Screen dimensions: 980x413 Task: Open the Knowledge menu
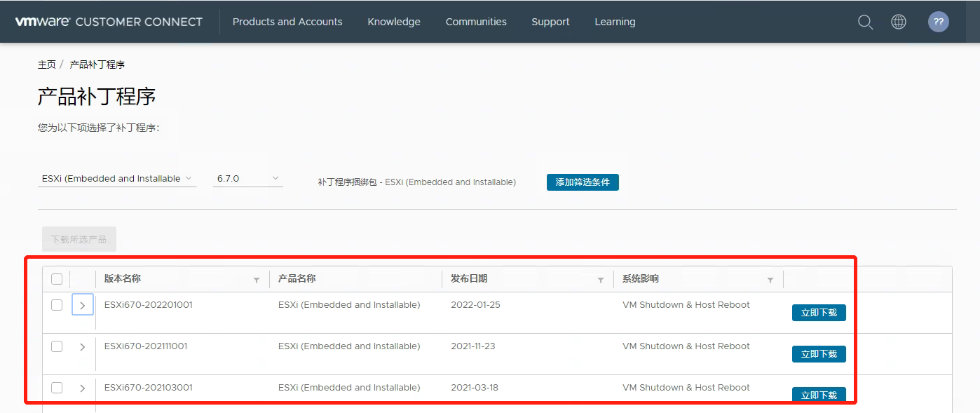[x=394, y=22]
